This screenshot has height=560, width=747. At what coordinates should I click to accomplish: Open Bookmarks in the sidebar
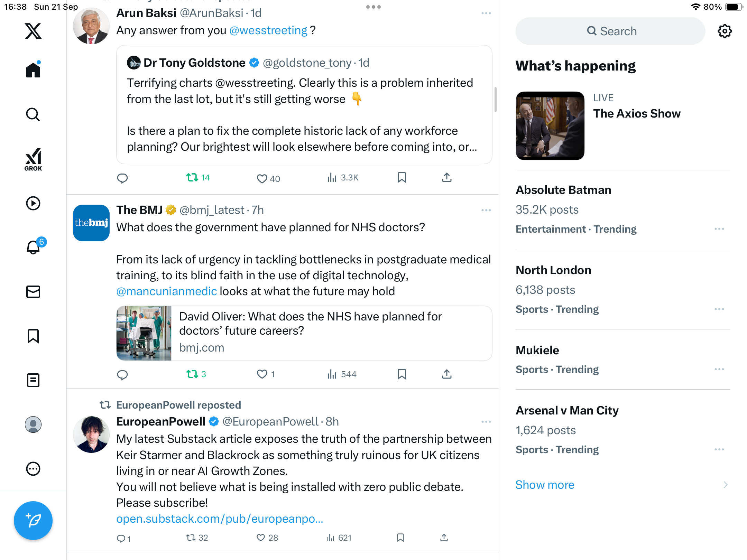[33, 336]
